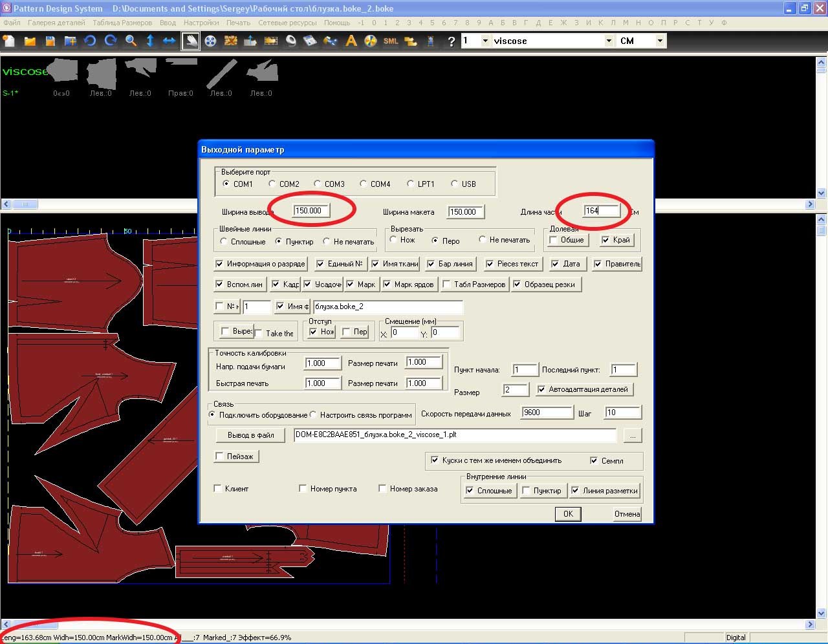This screenshot has width=828, height=644.
Task: Select Перо under Вырезать
Action: (x=435, y=240)
